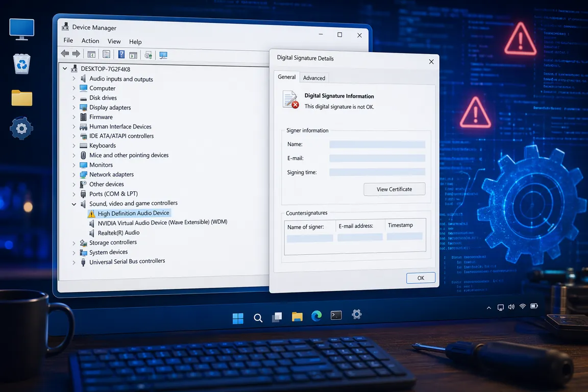Open the Recycle Bin desktop icon
The image size is (588, 392).
pos(22,64)
